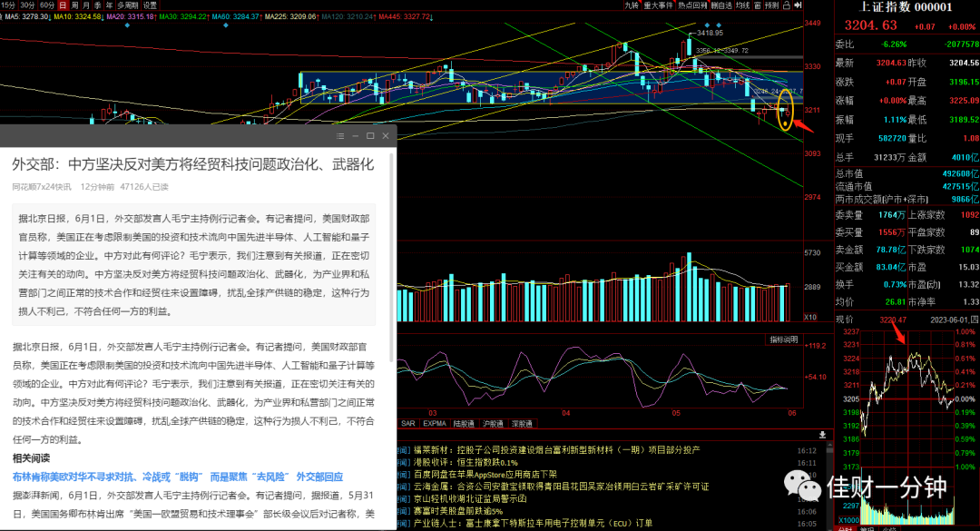Open news 百度网盘在苹果AppStore下架
The image size is (980, 531).
point(485,474)
